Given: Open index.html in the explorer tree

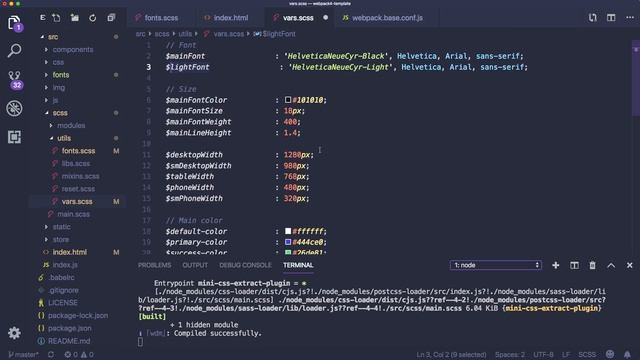Looking at the screenshot, I should pyautogui.click(x=69, y=252).
